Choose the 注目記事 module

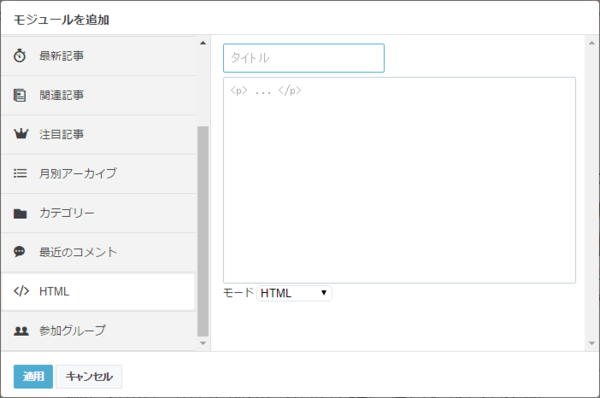click(x=98, y=134)
